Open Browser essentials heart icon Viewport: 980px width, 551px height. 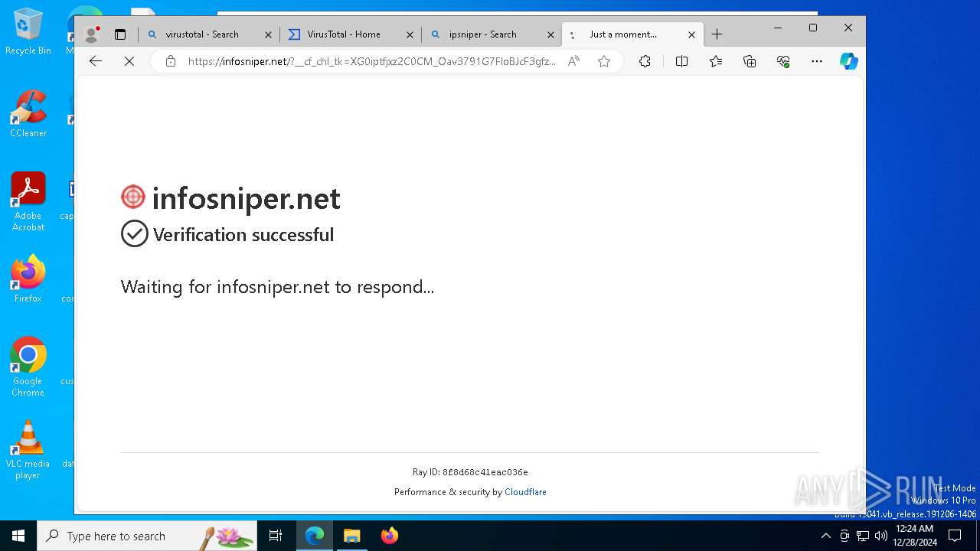point(783,61)
